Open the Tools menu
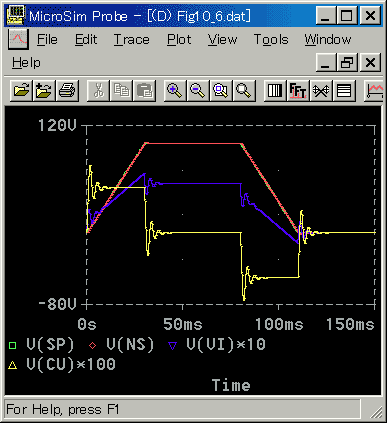The image size is (387, 423). (271, 40)
